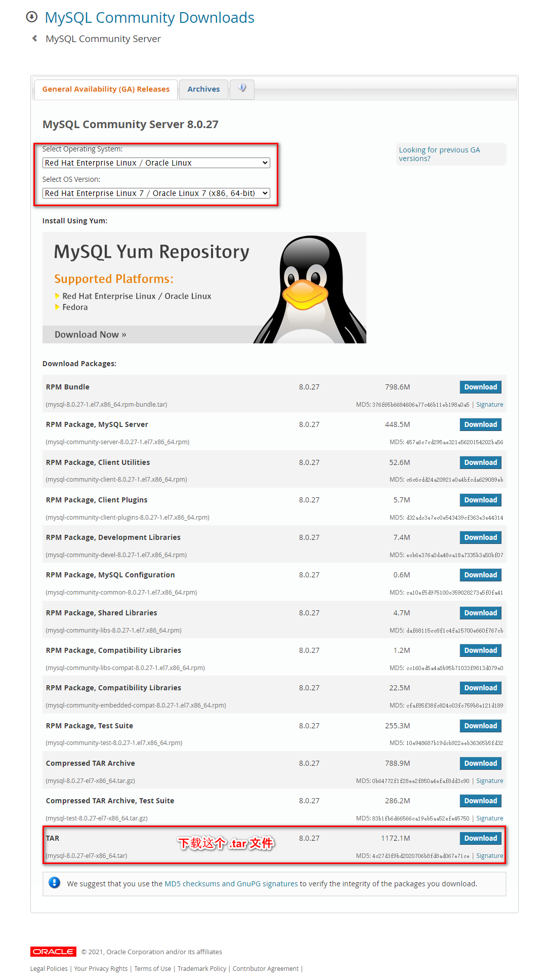Viewport: 546px width, 980px height.
Task: Open Looking for previous GA versions link
Action: point(439,154)
